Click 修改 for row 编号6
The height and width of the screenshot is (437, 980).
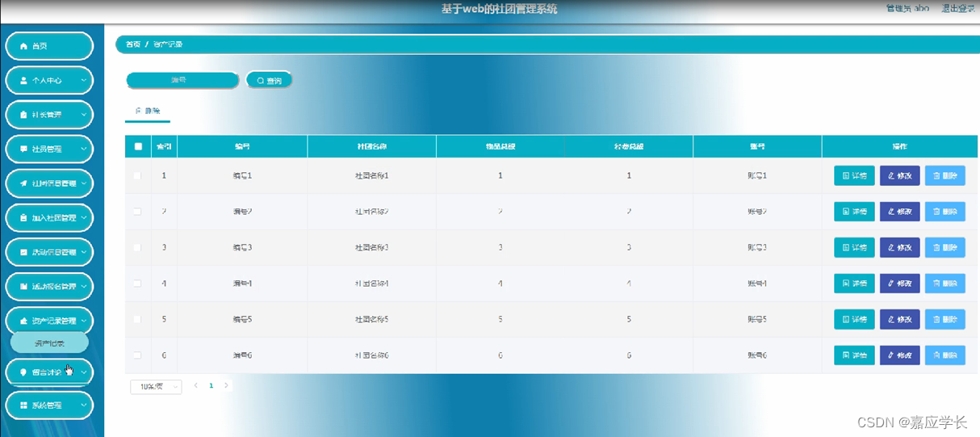tap(899, 355)
